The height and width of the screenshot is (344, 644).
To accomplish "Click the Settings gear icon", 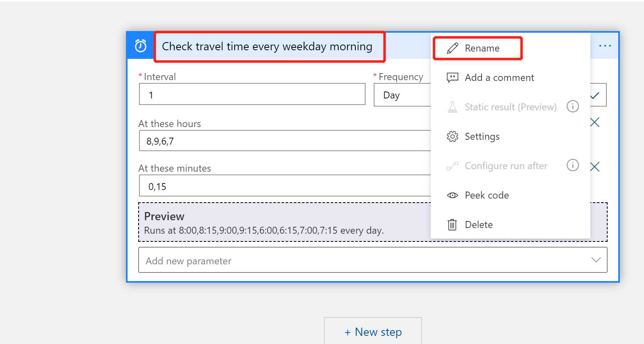I will [x=453, y=136].
